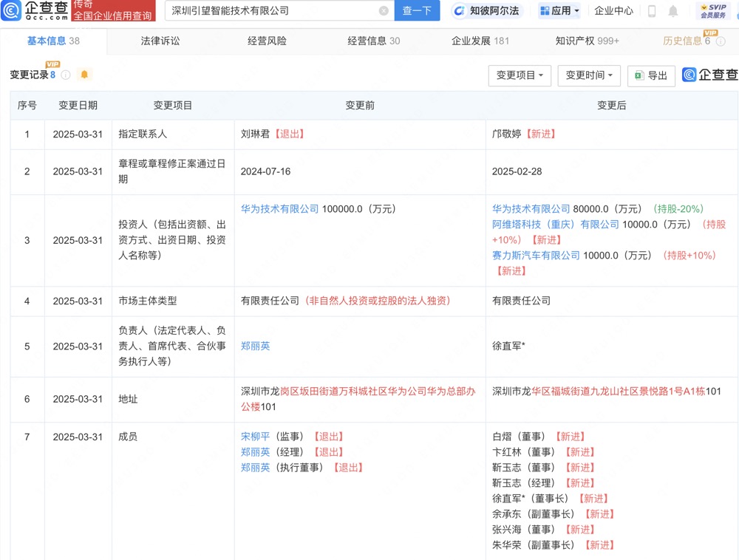Switch to 经营风险 tab
Viewport: 739px width, 560px height.
[x=267, y=41]
